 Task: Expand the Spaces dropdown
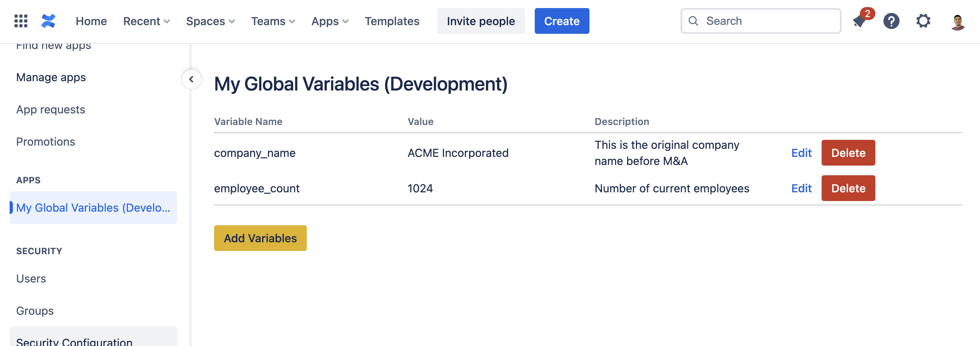210,21
